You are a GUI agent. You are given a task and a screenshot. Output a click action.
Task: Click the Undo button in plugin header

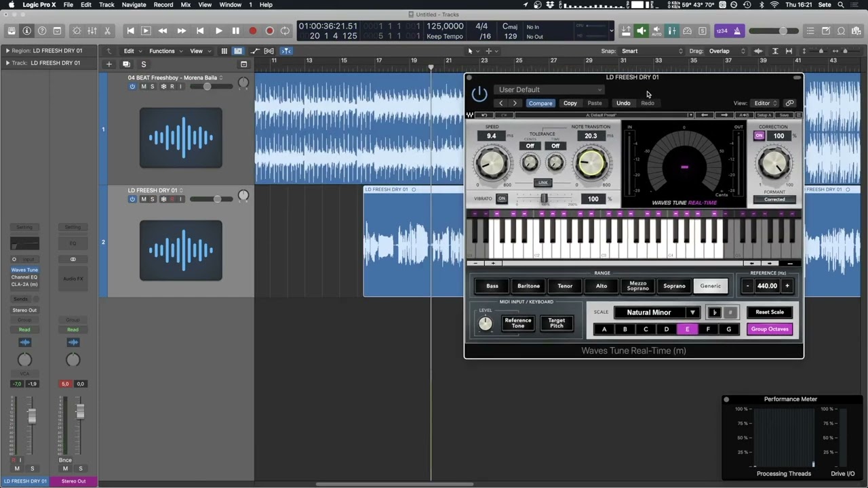[x=623, y=103]
